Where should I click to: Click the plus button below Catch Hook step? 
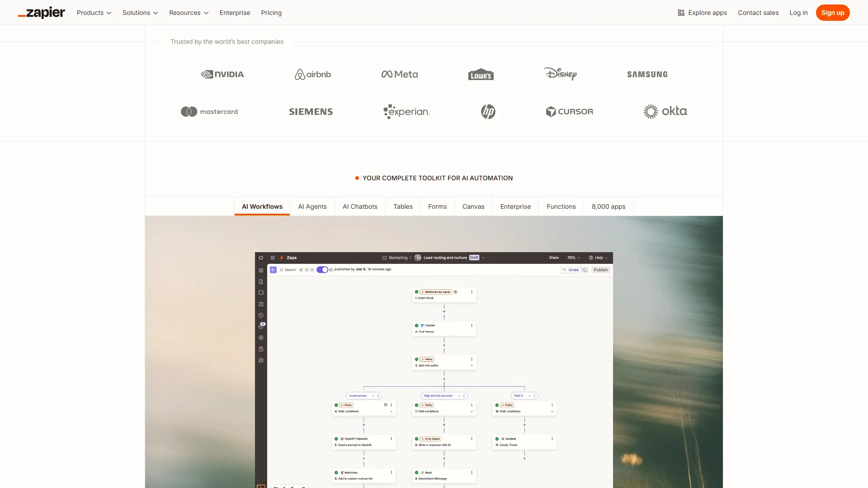pos(444,311)
